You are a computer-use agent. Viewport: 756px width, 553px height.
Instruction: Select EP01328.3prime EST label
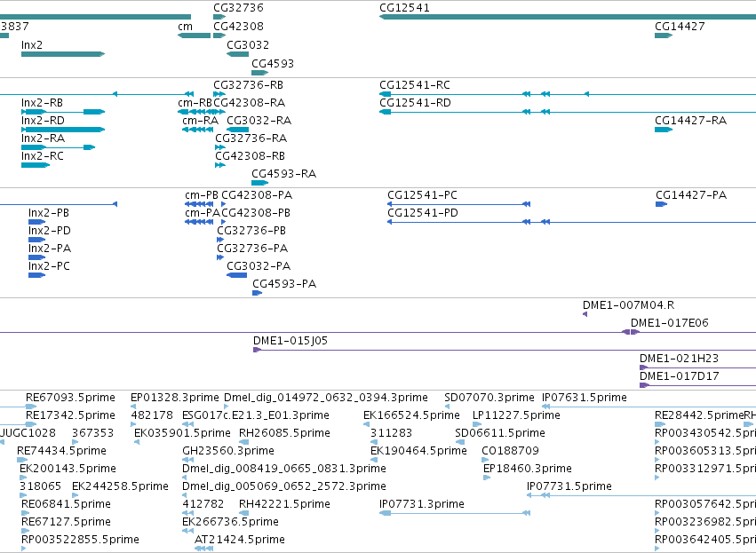(x=174, y=398)
